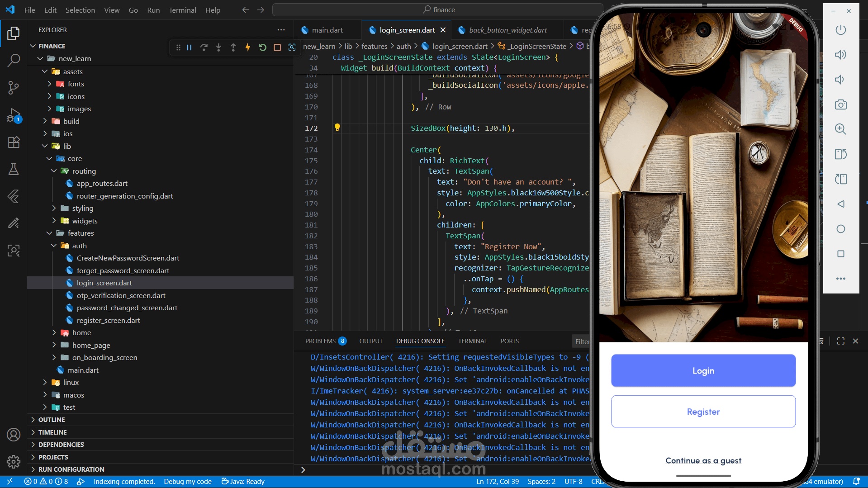Open the main.dart editor tab
This screenshot has width=868, height=488.
pos(327,30)
